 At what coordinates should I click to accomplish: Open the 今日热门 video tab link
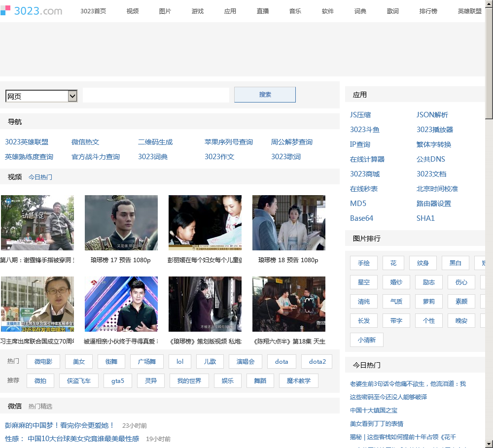coord(40,177)
